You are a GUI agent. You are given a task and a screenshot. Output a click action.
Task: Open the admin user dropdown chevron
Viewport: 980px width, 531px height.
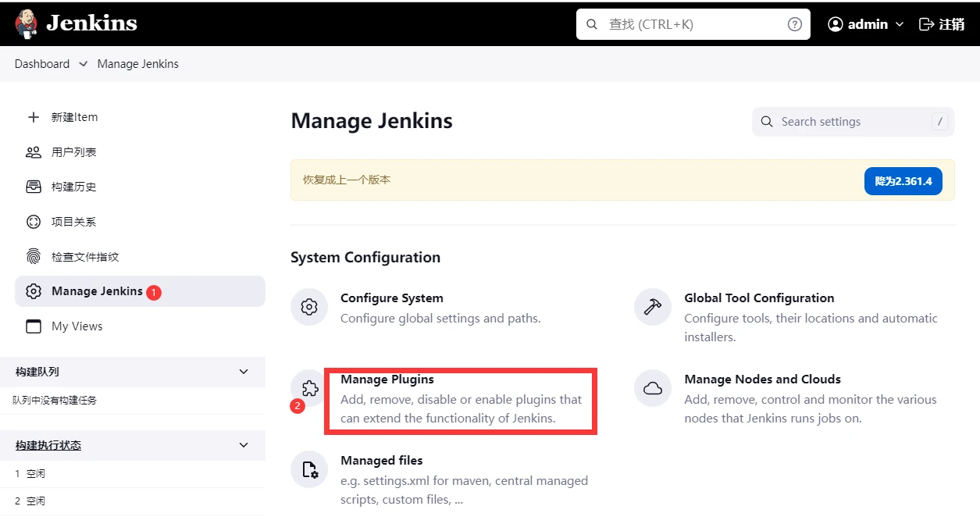(899, 24)
